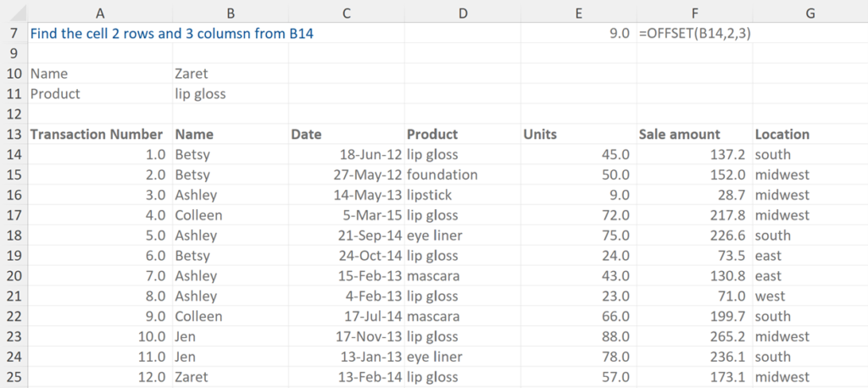Select the Zaret name lookup cell in row 10
Image resolution: width=868 pixels, height=388 pixels.
[x=229, y=74]
